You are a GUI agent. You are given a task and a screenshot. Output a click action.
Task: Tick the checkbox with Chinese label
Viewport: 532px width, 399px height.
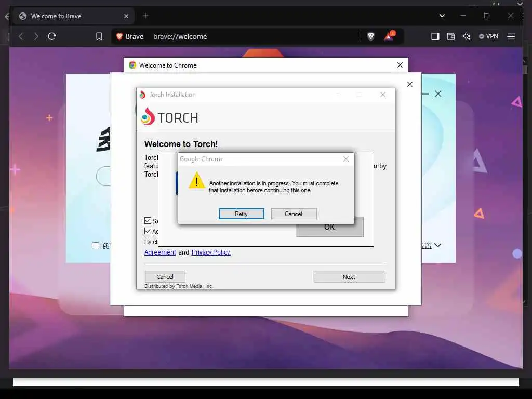tap(96, 246)
